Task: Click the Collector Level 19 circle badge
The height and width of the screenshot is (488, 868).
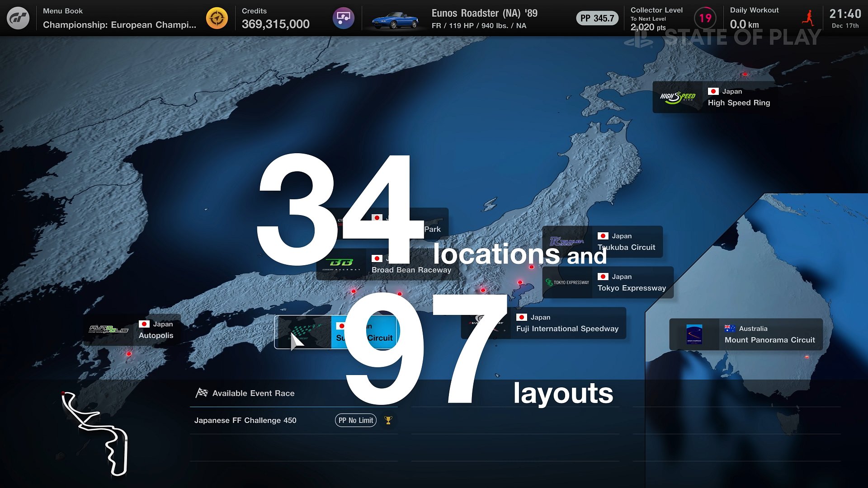Action: point(705,18)
